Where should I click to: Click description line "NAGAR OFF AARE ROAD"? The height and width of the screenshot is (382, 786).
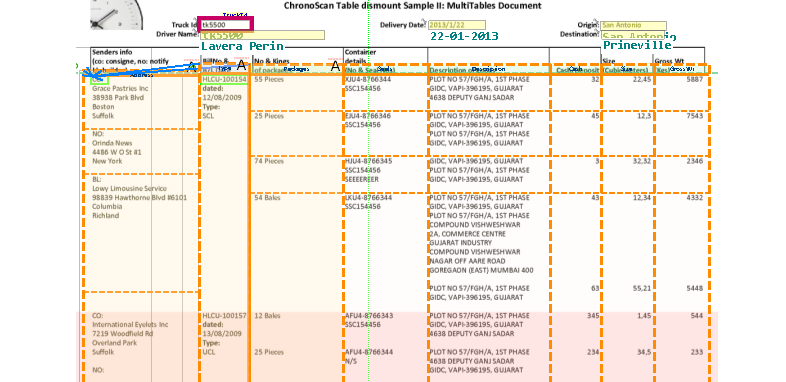pyautogui.click(x=468, y=261)
